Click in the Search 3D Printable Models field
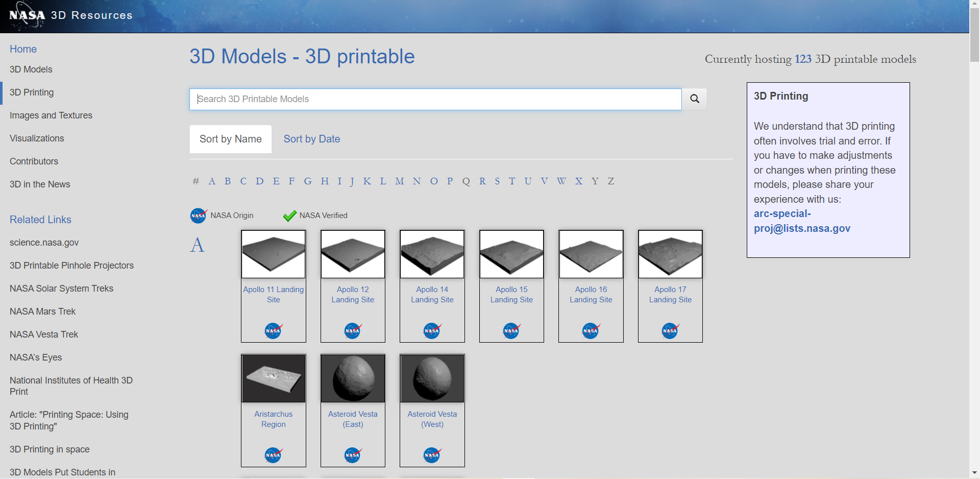This screenshot has width=980, height=479. [x=435, y=99]
